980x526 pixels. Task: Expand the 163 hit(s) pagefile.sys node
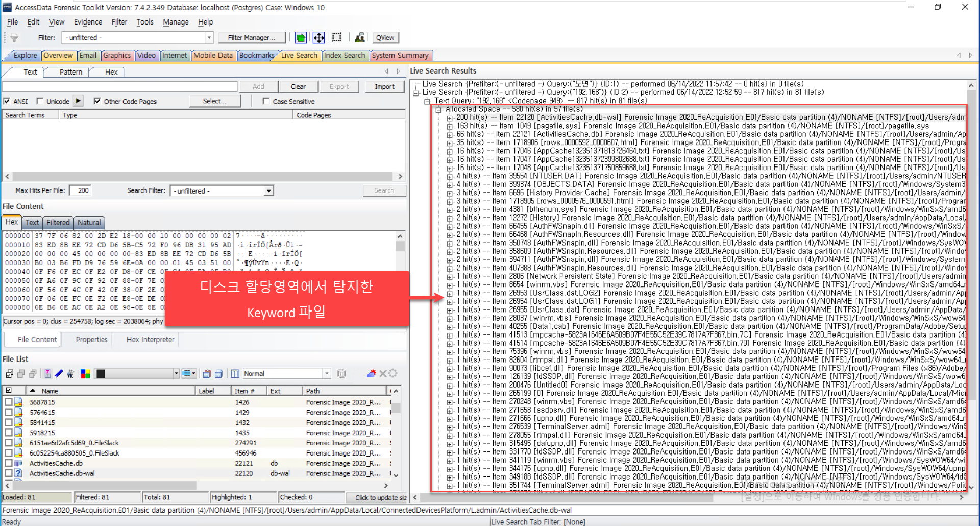tap(450, 126)
